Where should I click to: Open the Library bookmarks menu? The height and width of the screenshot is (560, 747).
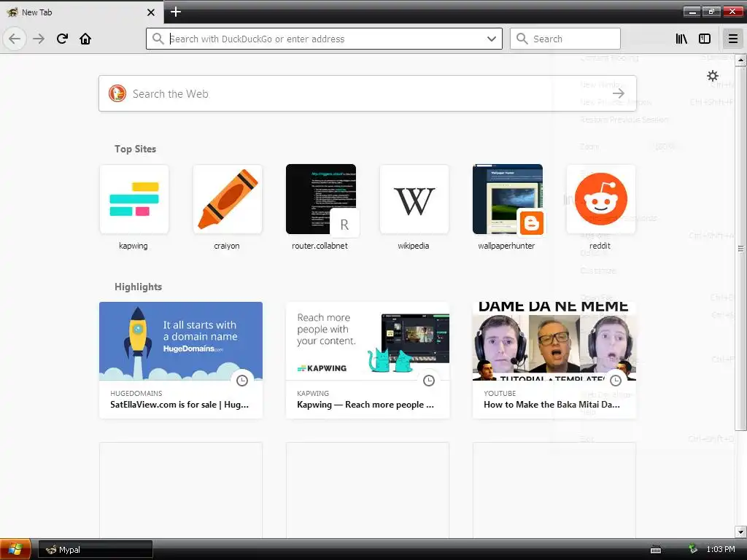[x=681, y=39]
